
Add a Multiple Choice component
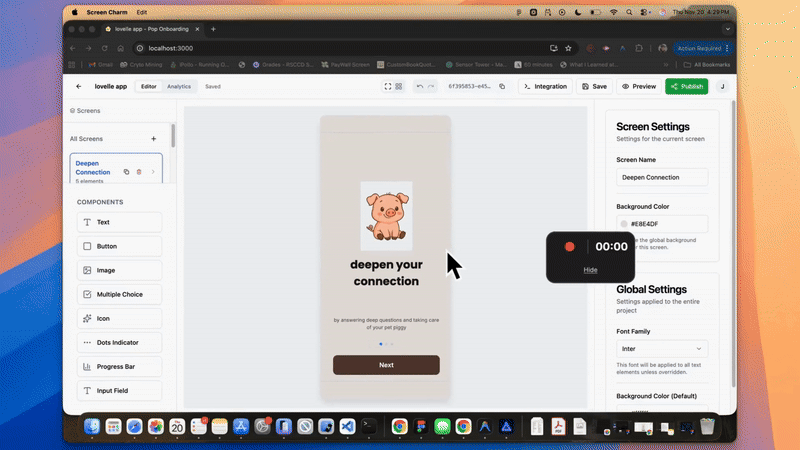119,294
